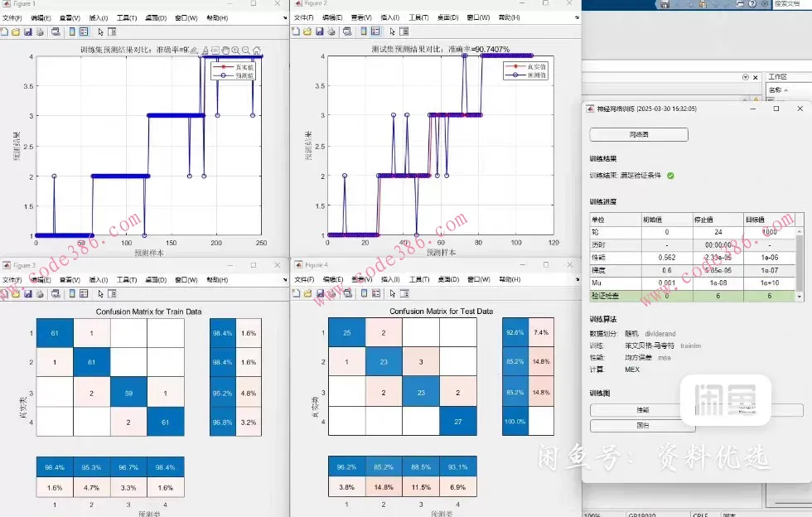Viewport: 812px width, 517px height.
Task: Click 网络图 button in training window
Action: [639, 135]
